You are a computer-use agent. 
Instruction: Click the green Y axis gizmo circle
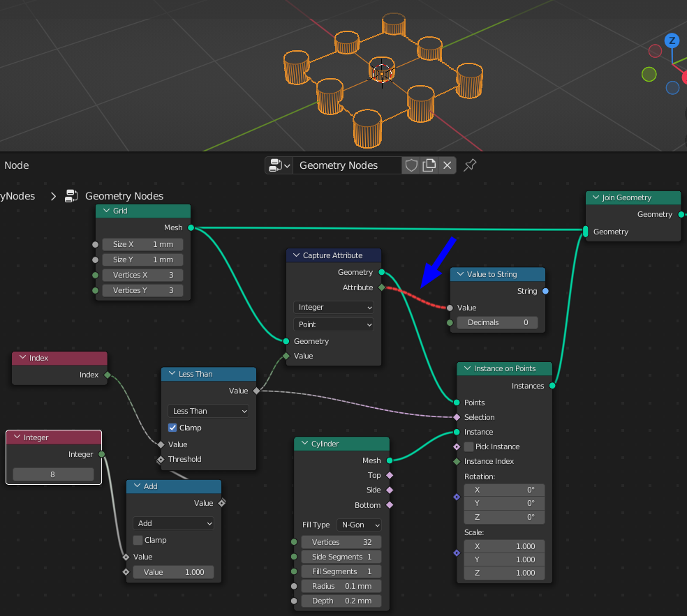pyautogui.click(x=649, y=74)
